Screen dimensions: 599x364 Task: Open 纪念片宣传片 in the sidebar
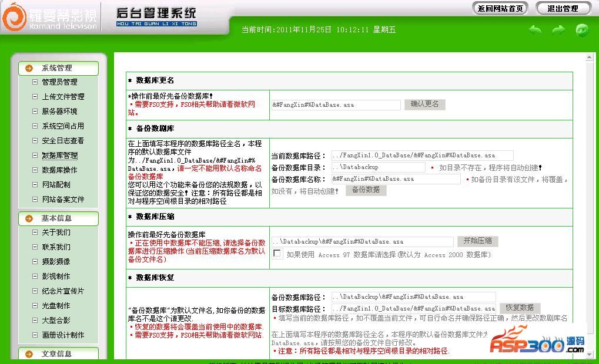(x=63, y=291)
